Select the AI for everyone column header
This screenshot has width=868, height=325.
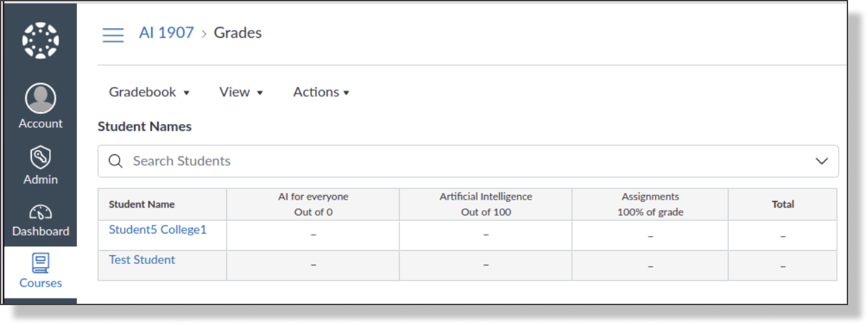313,204
